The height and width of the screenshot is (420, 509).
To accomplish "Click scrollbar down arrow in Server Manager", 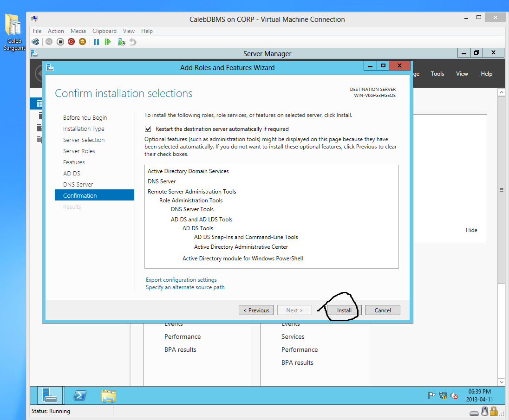I will coord(502,382).
